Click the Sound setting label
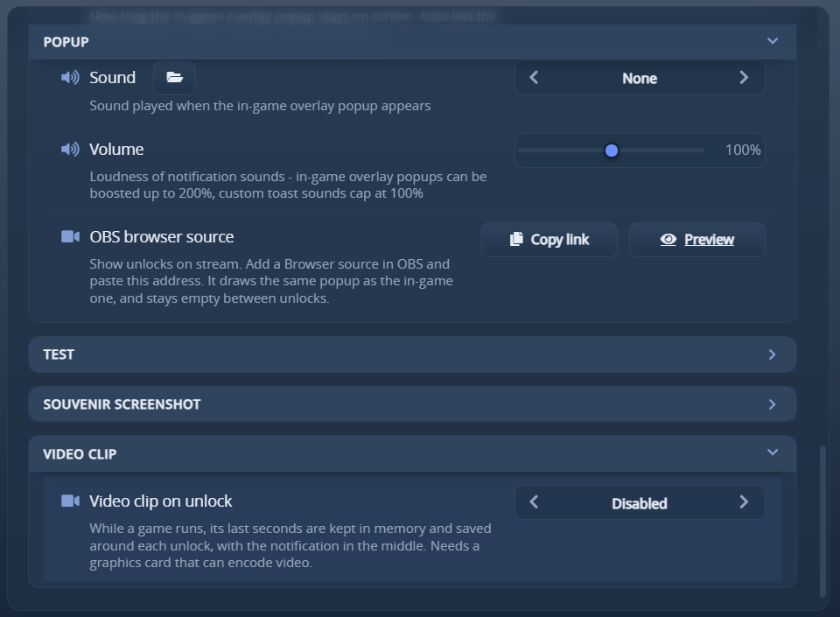 coord(113,78)
